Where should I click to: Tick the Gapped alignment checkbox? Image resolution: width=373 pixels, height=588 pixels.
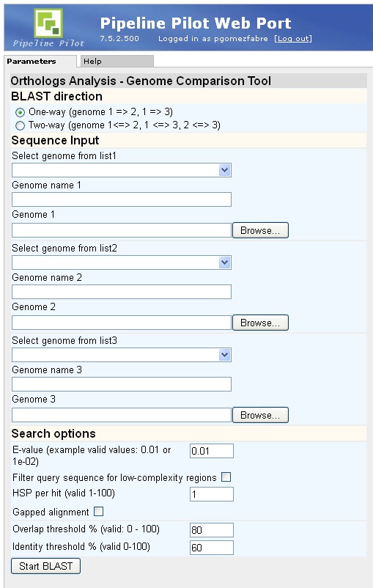pyautogui.click(x=99, y=512)
